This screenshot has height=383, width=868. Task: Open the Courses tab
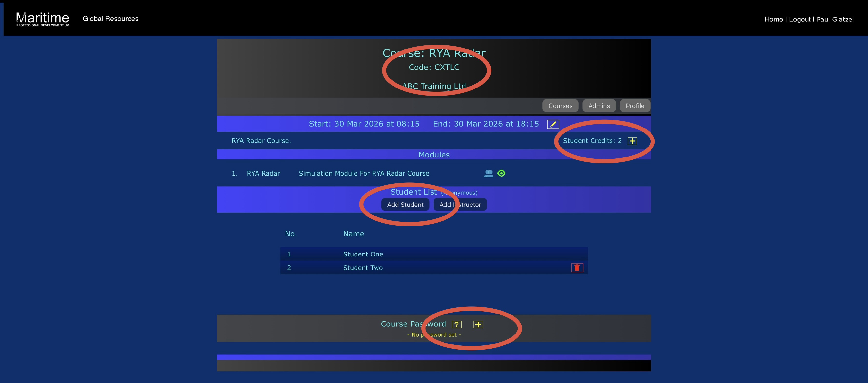pyautogui.click(x=560, y=106)
